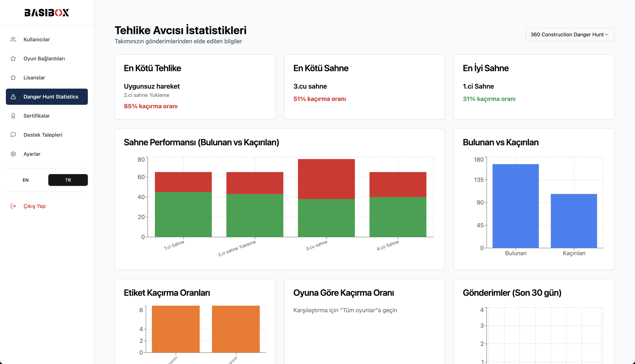Toggle the active Danger Hunt Statistics sidebar entry
Image resolution: width=635 pixels, height=364 pixels.
click(x=47, y=97)
